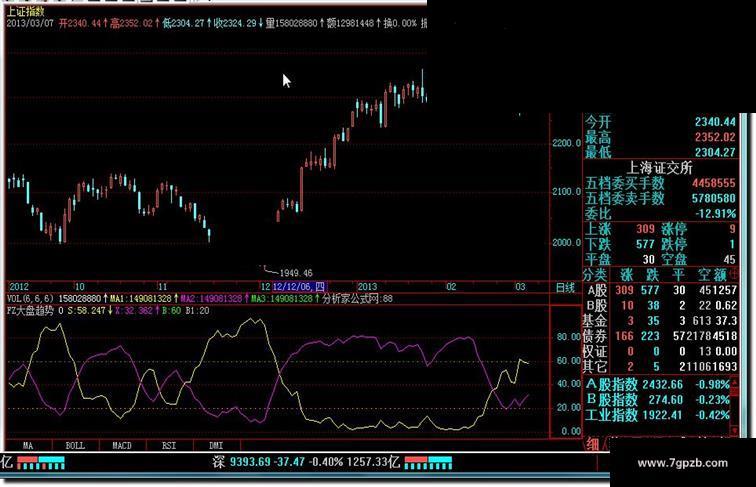
Task: Click the 2000.0 price axis label
Action: click(x=567, y=242)
